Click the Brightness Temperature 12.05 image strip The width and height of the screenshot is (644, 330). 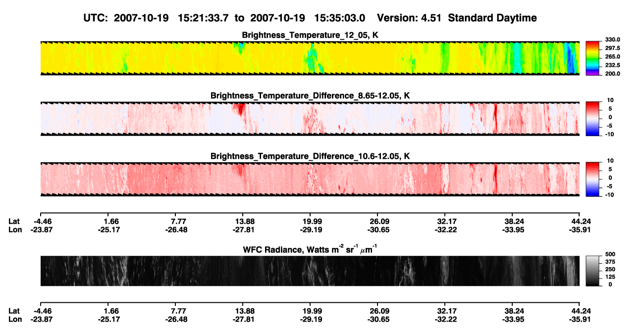(x=310, y=58)
